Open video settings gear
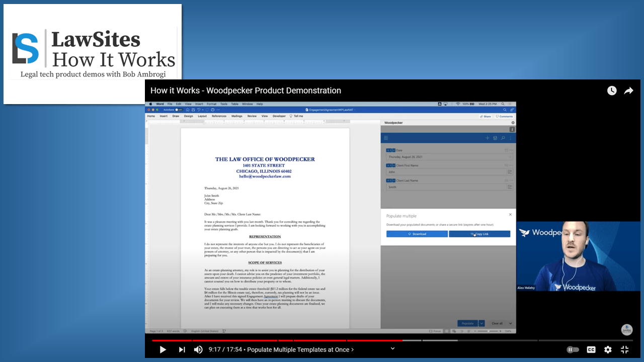 (x=608, y=349)
